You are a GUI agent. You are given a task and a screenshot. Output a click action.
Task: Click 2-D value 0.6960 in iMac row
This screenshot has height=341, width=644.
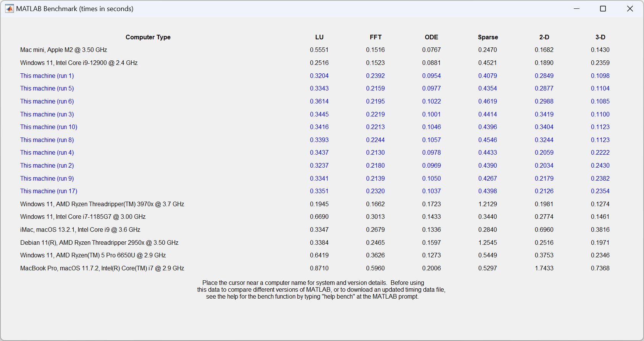pos(544,229)
